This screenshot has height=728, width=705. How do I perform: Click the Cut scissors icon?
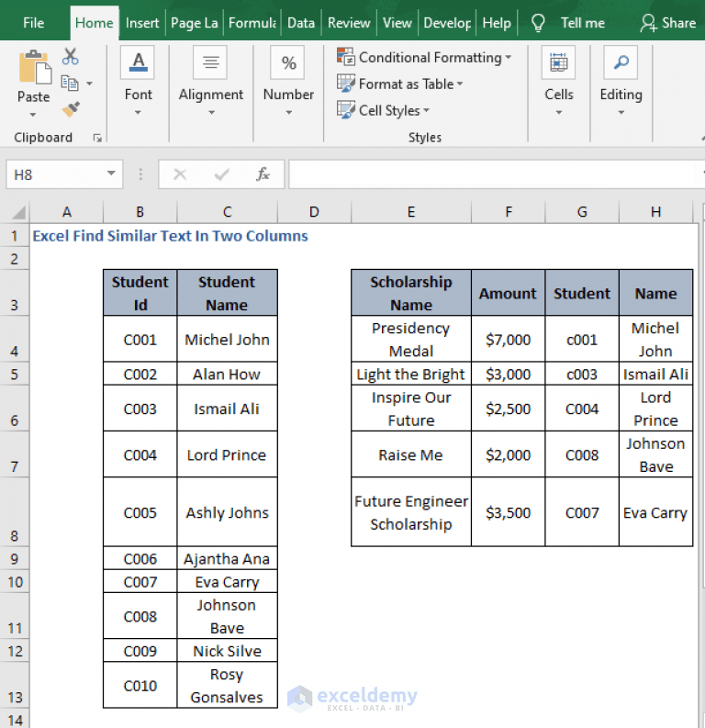click(x=70, y=57)
